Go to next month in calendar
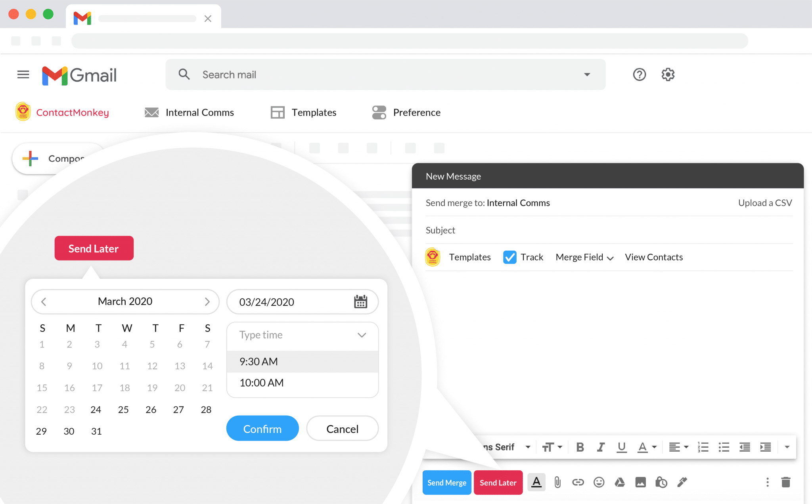This screenshot has height=504, width=812. tap(207, 302)
